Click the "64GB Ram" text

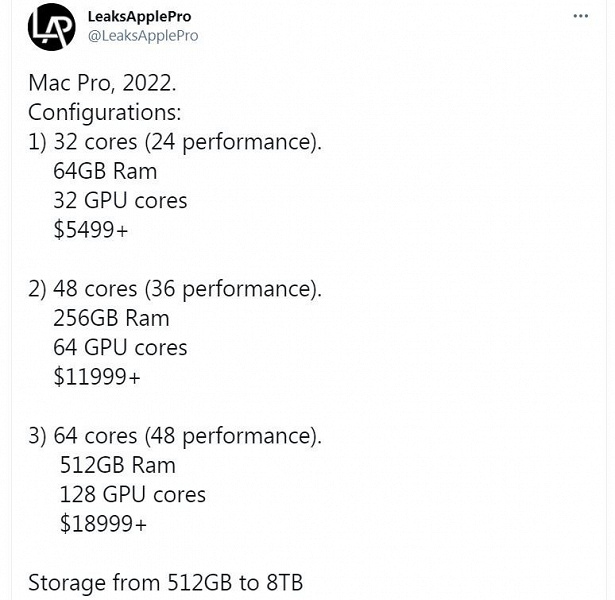(105, 171)
